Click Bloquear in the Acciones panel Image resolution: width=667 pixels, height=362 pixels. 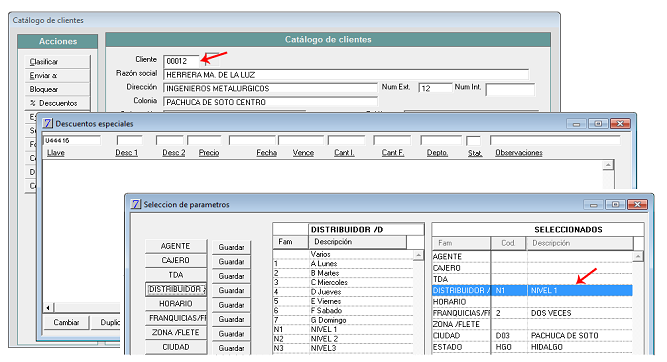[57, 89]
